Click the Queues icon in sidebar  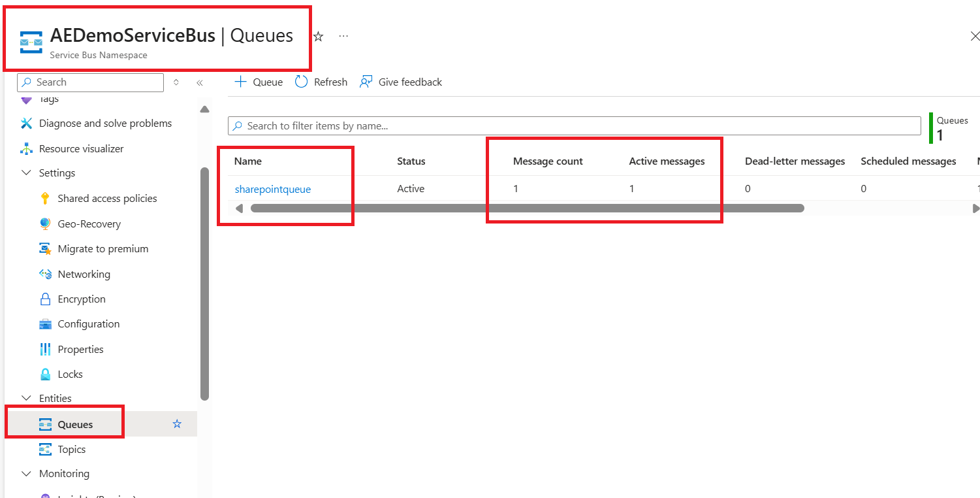click(x=45, y=425)
